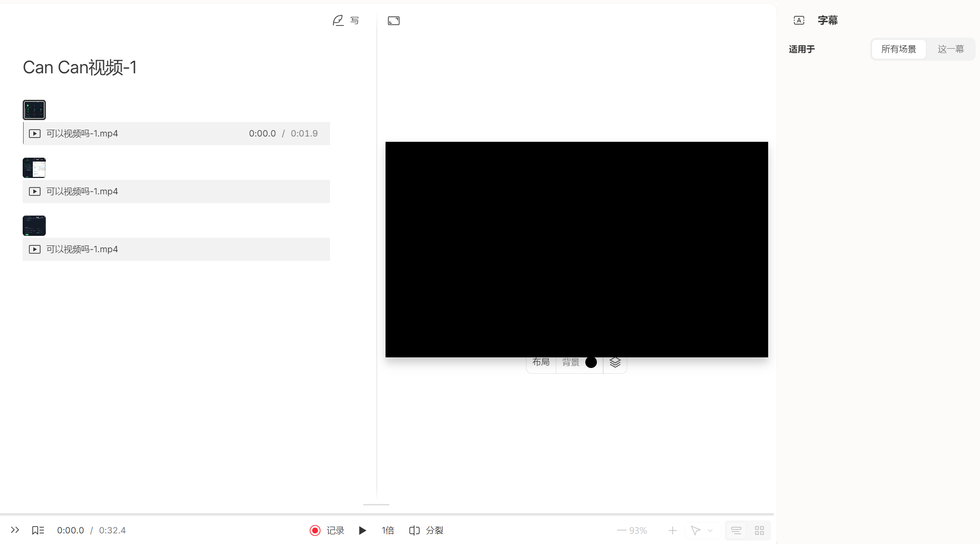Open the cursor tool dropdown arrow
This screenshot has width=980, height=544.
click(x=710, y=530)
